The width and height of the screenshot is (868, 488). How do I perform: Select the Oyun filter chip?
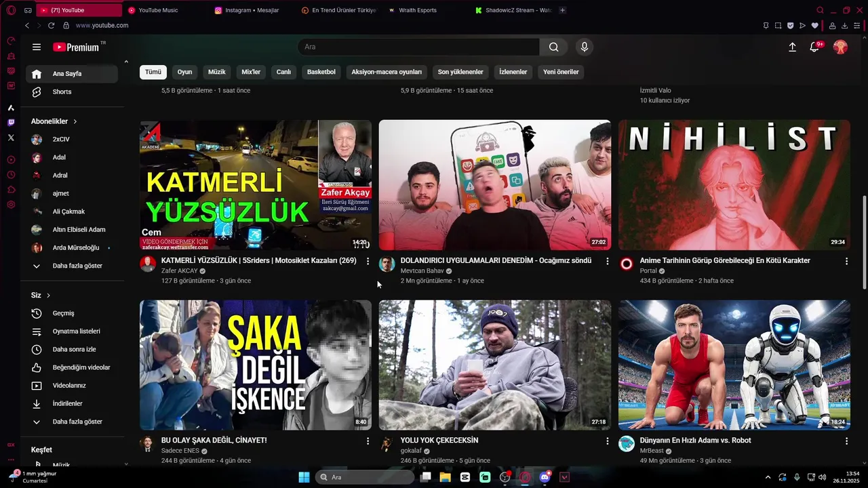click(184, 72)
